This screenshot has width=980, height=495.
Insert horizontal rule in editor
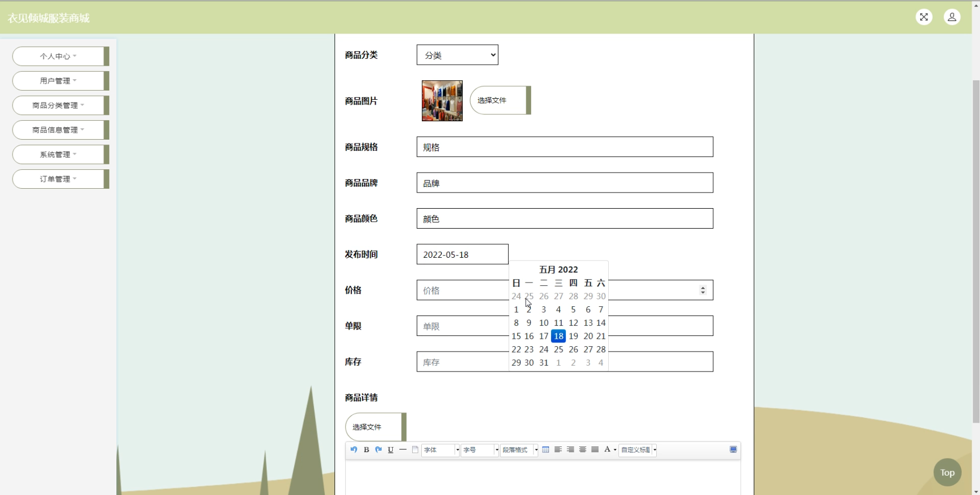pos(403,450)
